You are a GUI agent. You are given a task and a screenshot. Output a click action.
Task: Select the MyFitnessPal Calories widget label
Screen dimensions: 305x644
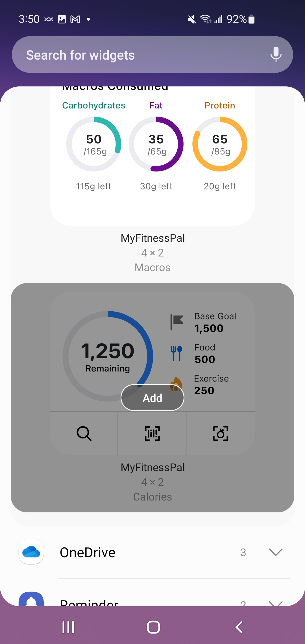pos(152,482)
